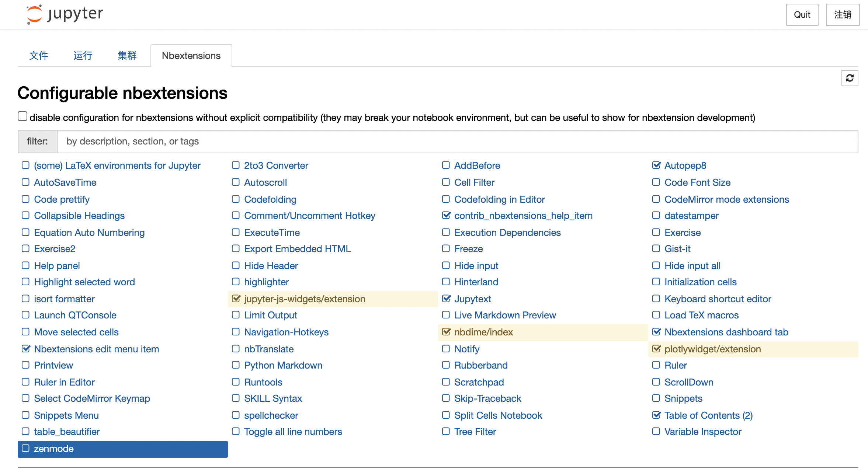This screenshot has height=474, width=868.
Task: Open the AddBefore extension entry
Action: click(477, 165)
